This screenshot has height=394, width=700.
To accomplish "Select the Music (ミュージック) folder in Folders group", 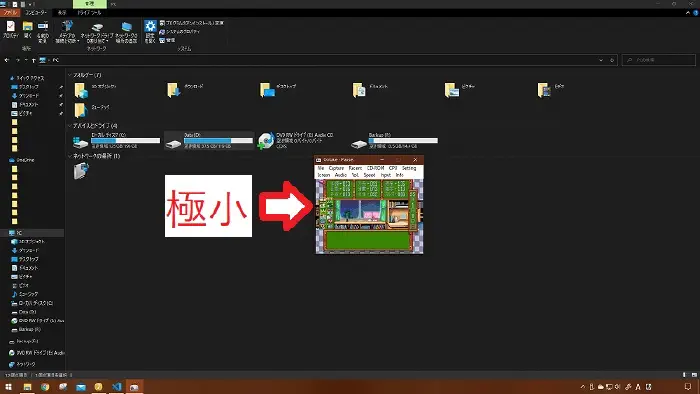I will 93,109.
